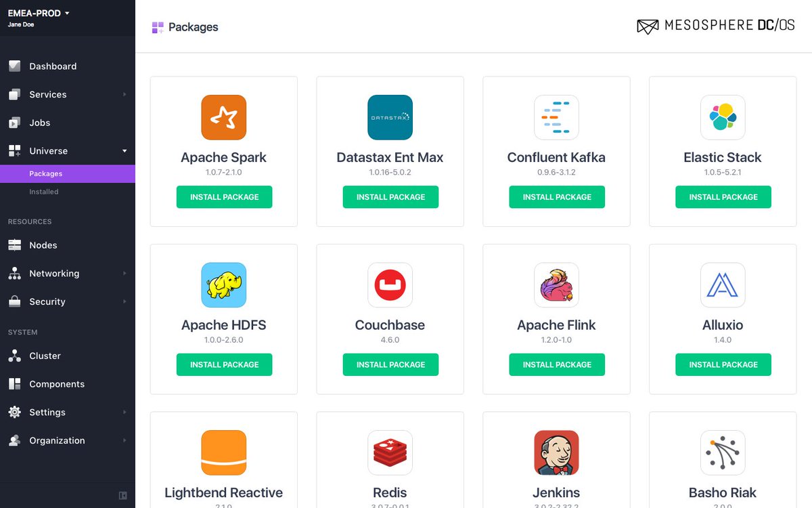The width and height of the screenshot is (812, 508).
Task: Install the Confluent Kafka package
Action: (x=557, y=197)
